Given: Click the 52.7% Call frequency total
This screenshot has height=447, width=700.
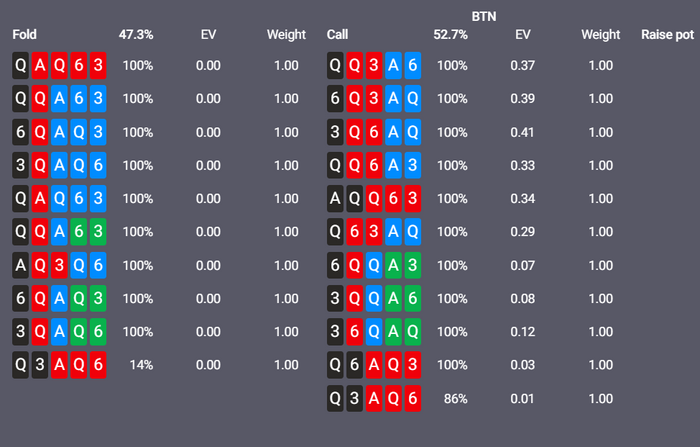Looking at the screenshot, I should 450,35.
